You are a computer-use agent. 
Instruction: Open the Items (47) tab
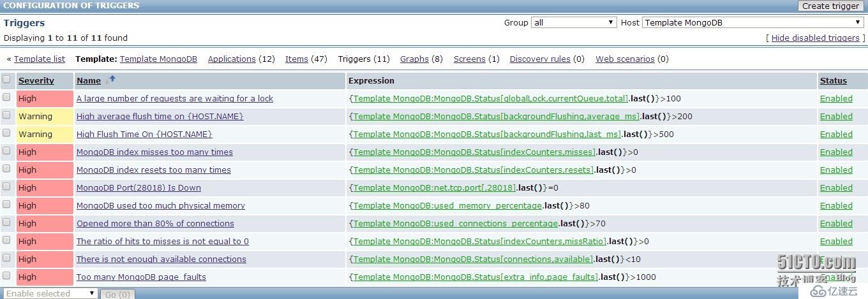point(297,59)
